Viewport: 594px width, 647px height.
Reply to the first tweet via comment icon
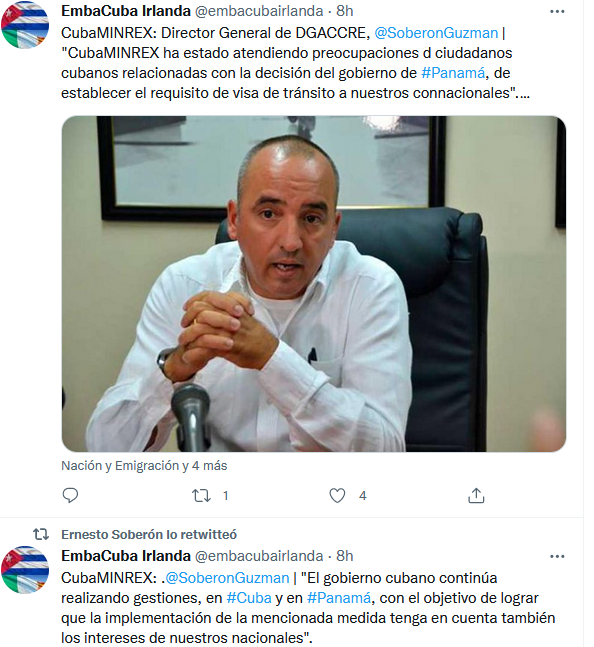(70, 495)
